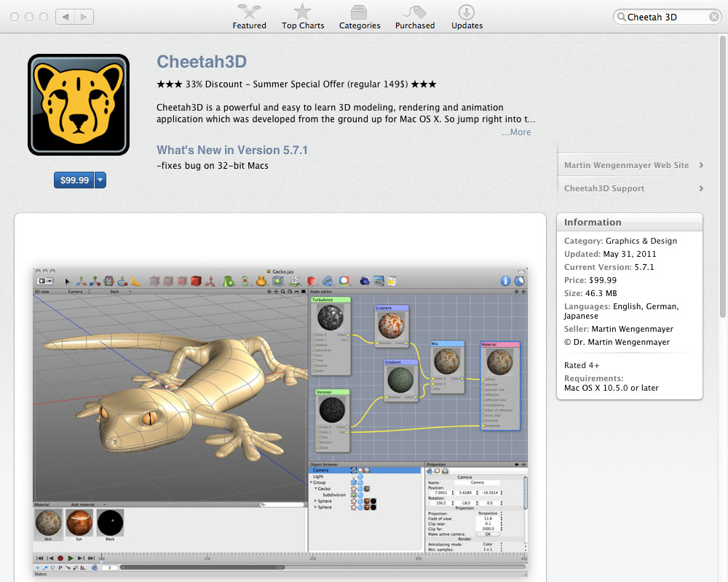This screenshot has width=728, height=582.
Task: Expand the description with the ...More link
Action: tap(516, 132)
